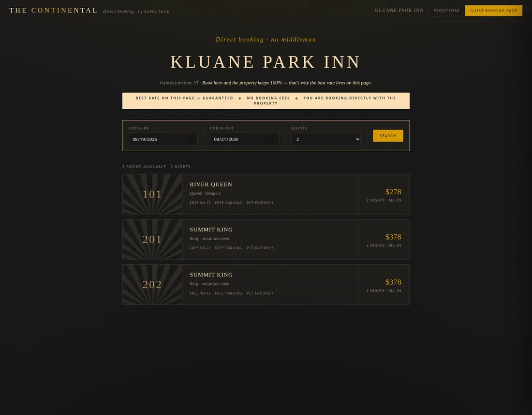Click Free Parking tag on River Queen

pos(228,203)
